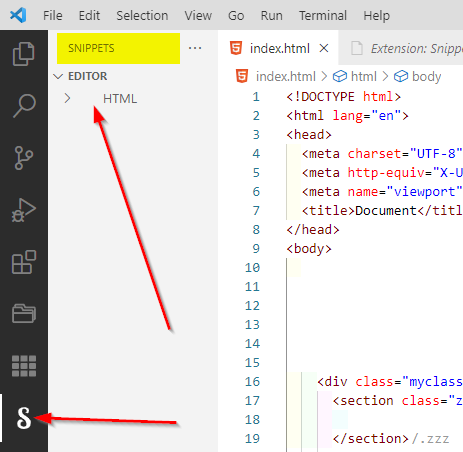Click the grid icon in activity bar
This screenshot has width=463, height=452.
click(x=24, y=366)
